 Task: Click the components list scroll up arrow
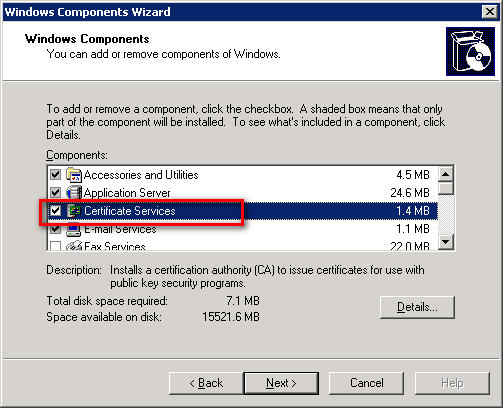(x=446, y=174)
